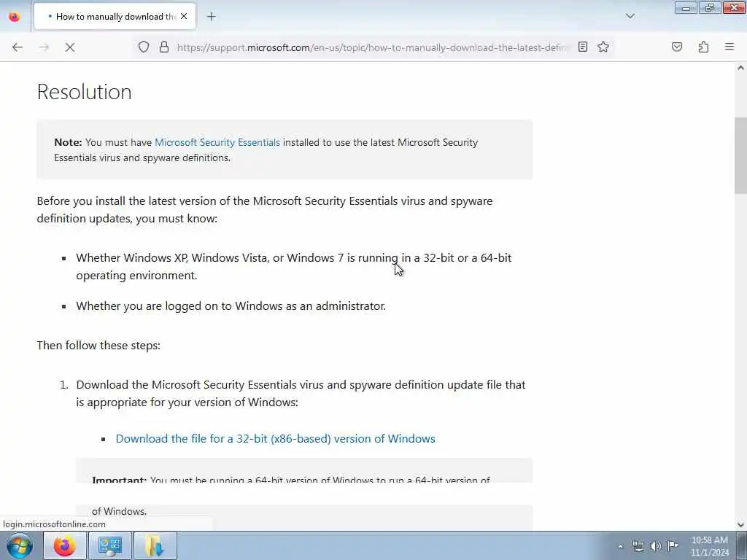The width and height of the screenshot is (747, 560).
Task: Click the page scrollbar down arrow
Action: click(740, 524)
